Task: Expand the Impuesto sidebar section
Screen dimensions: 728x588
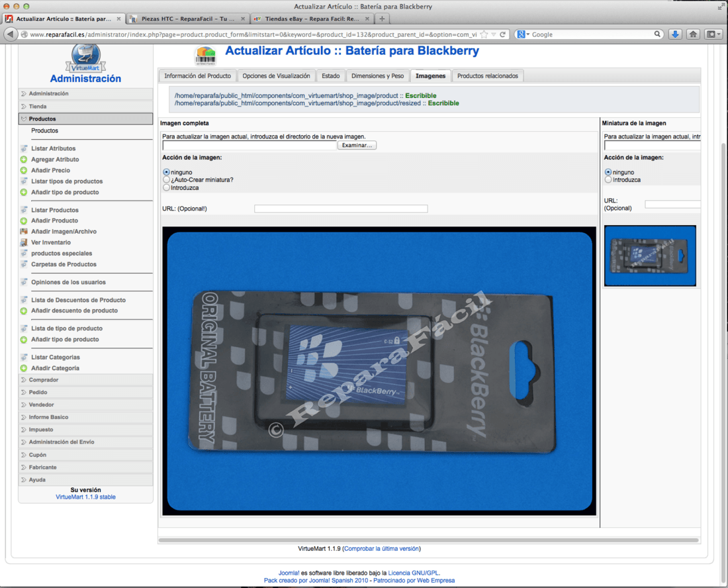Action: click(86, 430)
